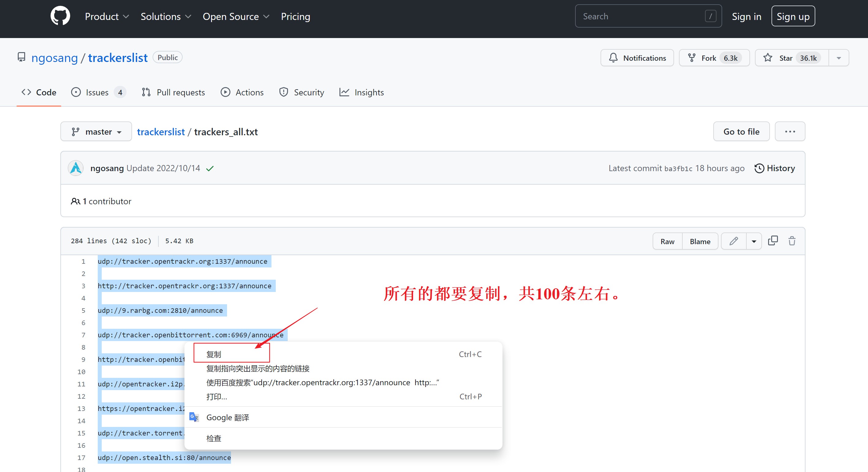
Task: Click the pencil edit file icon
Action: click(x=733, y=241)
